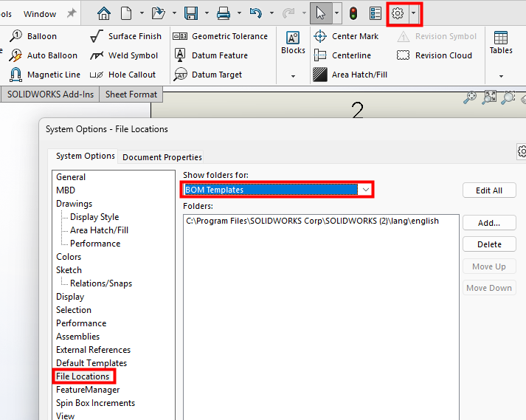Switch to Document Properties tab
The width and height of the screenshot is (526, 420).
[162, 157]
